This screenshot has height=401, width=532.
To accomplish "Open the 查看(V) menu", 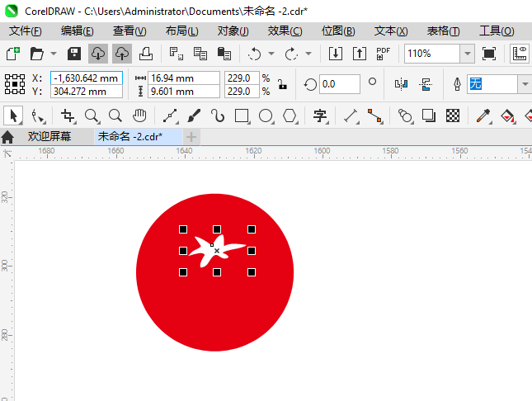I will pos(129,31).
